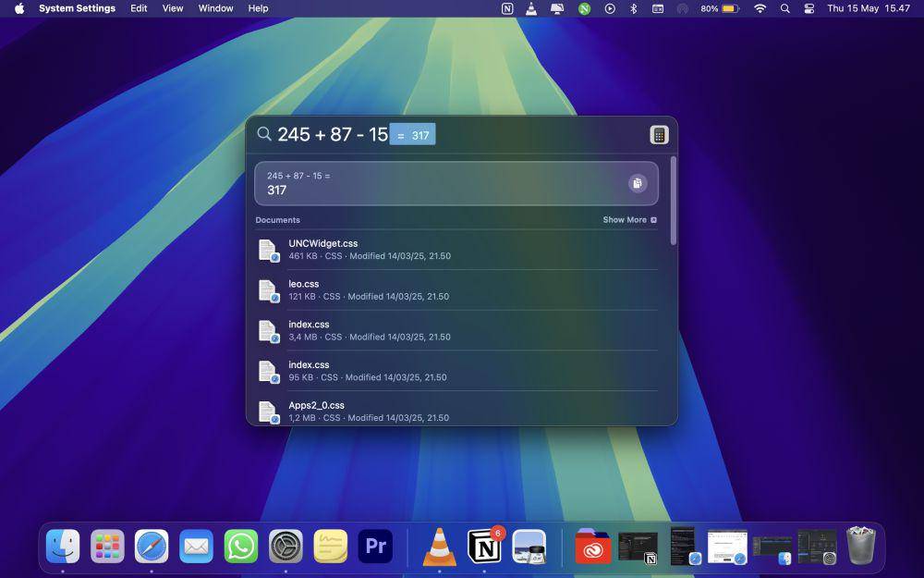Click the window layout icon beside Bluetooth
Screen dimensions: 924x578
tap(658, 8)
